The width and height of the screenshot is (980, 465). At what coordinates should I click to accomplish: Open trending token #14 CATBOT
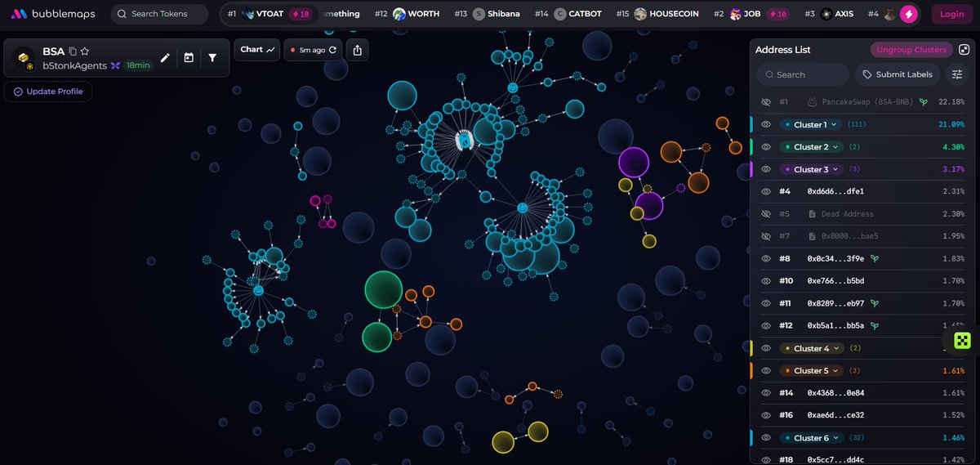click(570, 14)
